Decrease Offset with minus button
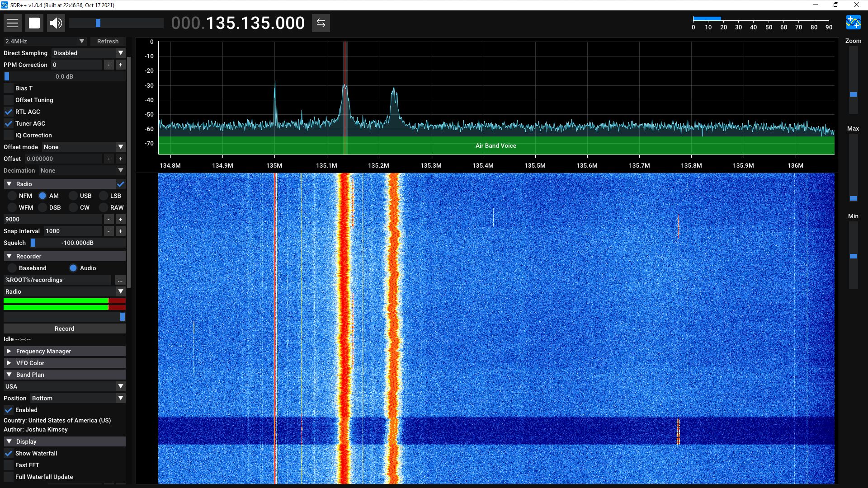The width and height of the screenshot is (868, 488). [108, 159]
